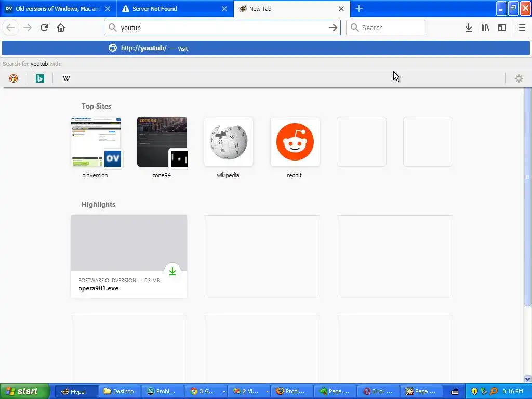Select the New Tab tab
Viewport: 532px width, 399px height.
[x=292, y=9]
